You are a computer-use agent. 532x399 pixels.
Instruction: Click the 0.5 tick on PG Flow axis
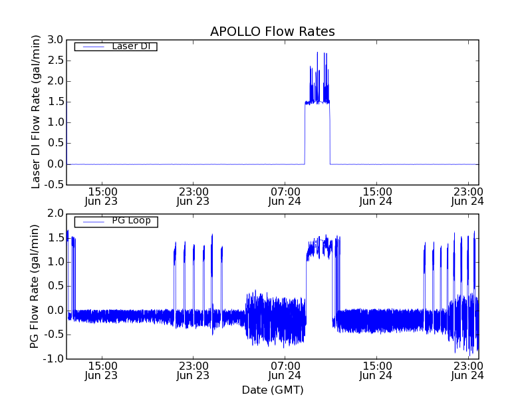pyautogui.click(x=55, y=286)
